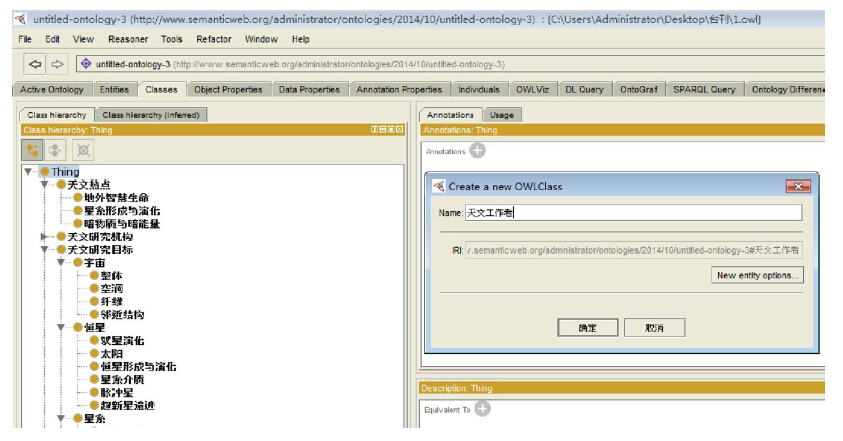
Task: Add a new annotation with plus icon
Action: point(477,151)
